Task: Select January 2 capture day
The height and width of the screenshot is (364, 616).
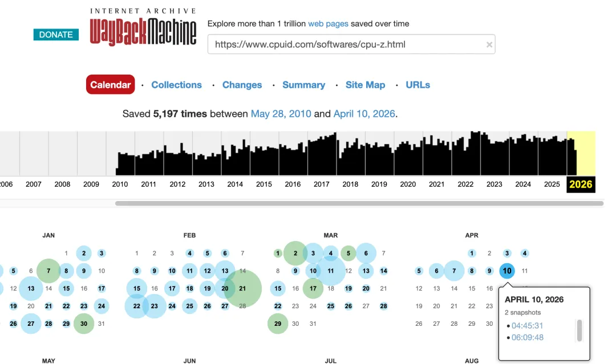Action: tap(84, 253)
